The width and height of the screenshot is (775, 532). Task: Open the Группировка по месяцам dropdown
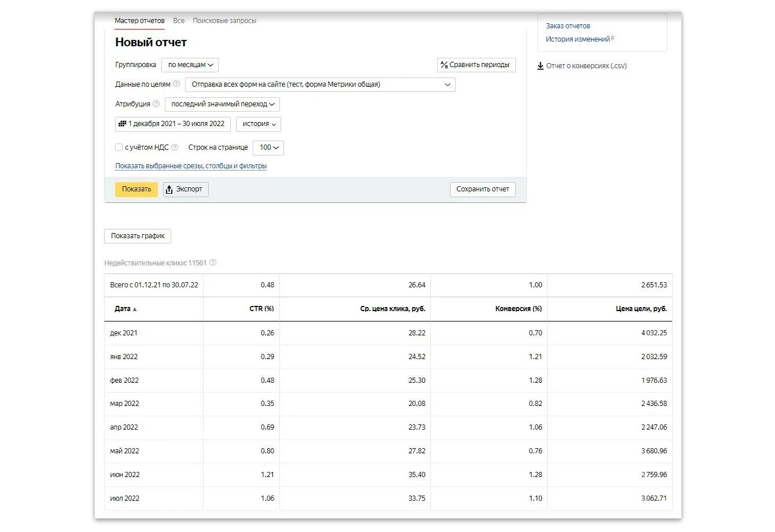click(190, 65)
